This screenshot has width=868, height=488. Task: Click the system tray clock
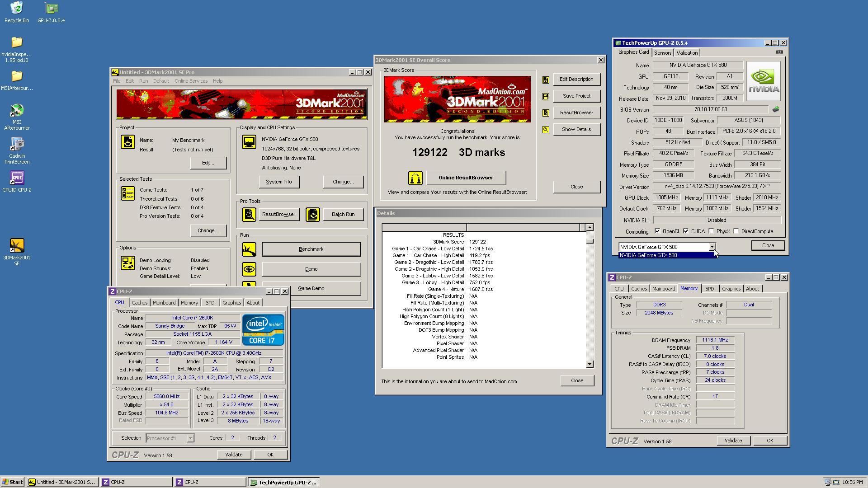[x=853, y=482]
